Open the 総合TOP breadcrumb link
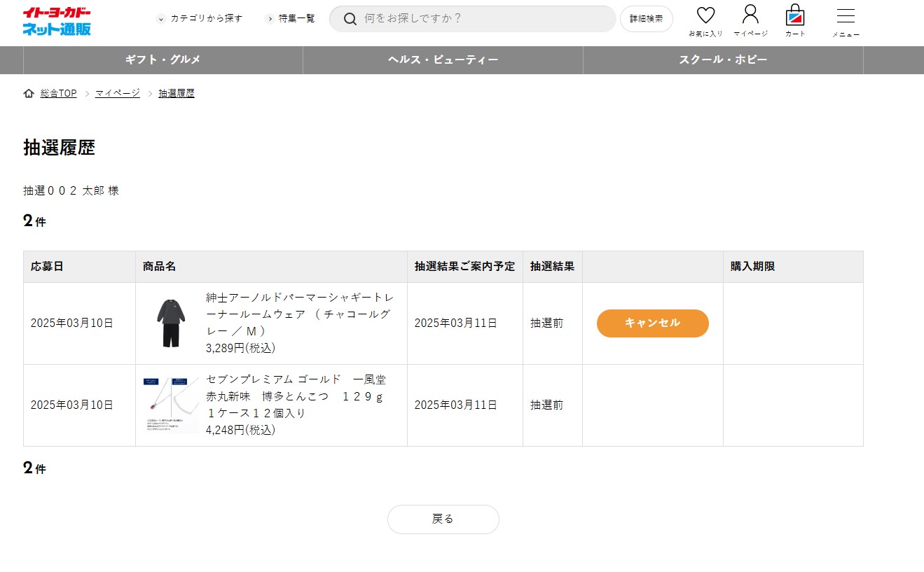Viewport: 924px width, 572px height. 58,94
